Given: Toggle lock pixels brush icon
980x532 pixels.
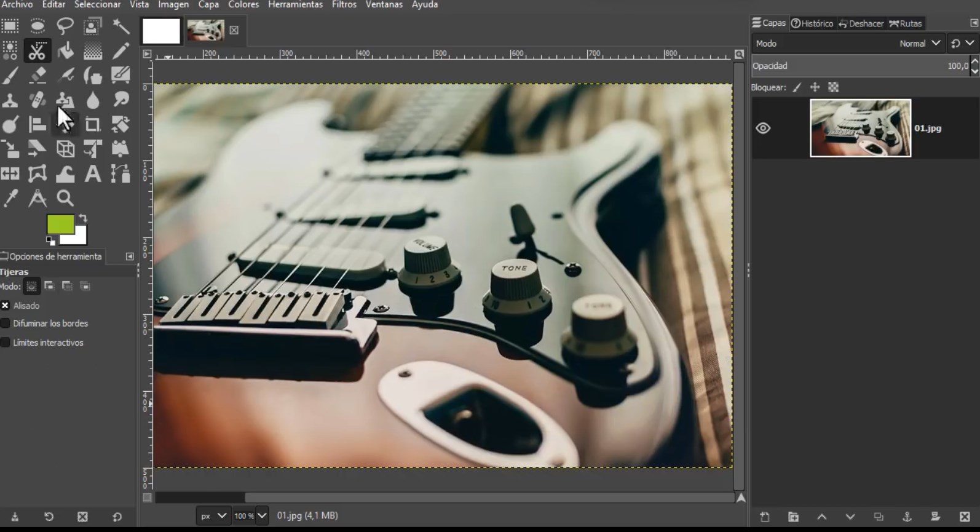Looking at the screenshot, I should (797, 87).
